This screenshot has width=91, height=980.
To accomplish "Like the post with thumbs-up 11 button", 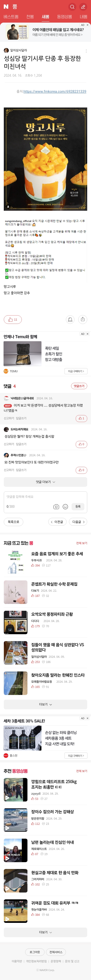I will pos(13,320).
